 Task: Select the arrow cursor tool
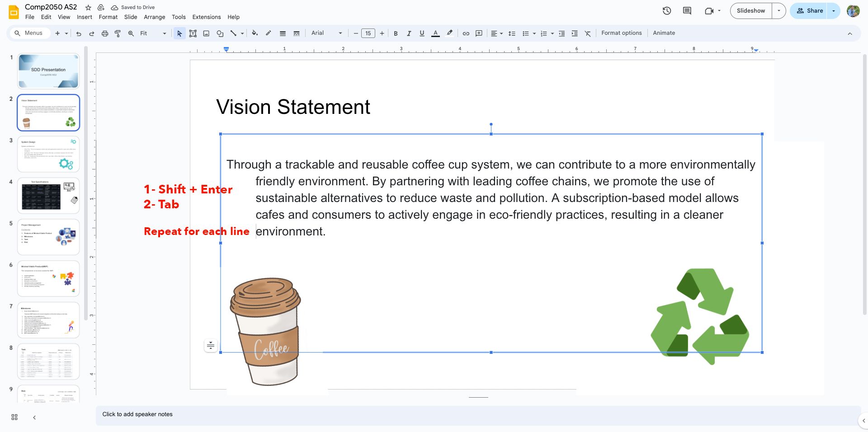[179, 33]
